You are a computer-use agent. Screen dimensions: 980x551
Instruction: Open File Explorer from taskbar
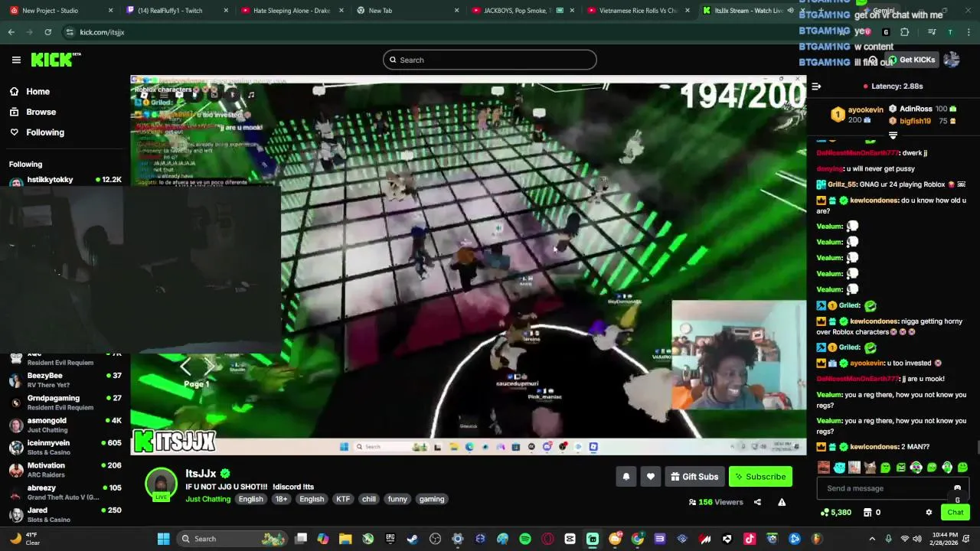point(345,539)
